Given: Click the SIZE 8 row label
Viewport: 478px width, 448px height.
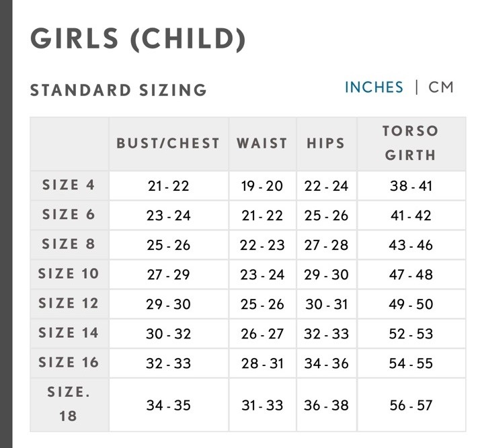Looking at the screenshot, I should click(69, 244).
